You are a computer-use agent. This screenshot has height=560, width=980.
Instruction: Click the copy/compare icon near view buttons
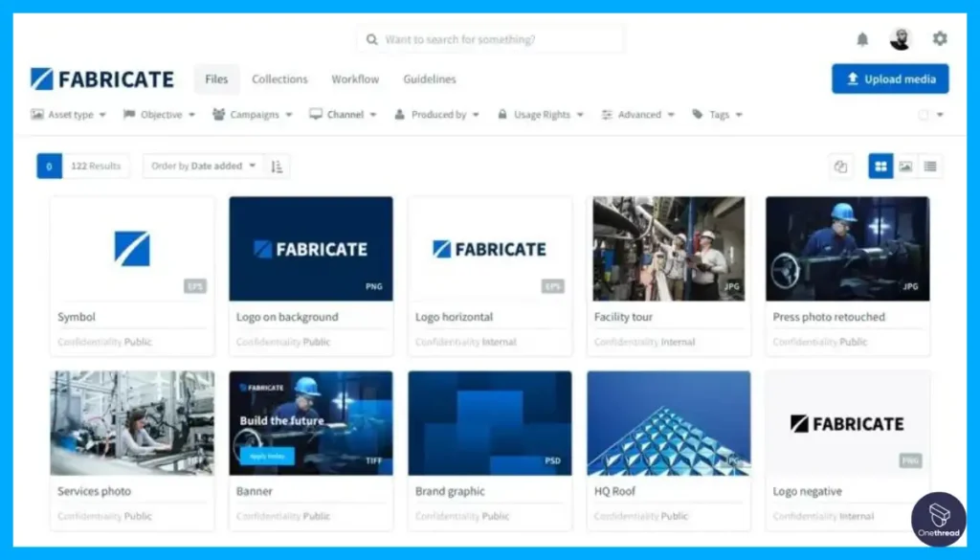click(x=840, y=167)
